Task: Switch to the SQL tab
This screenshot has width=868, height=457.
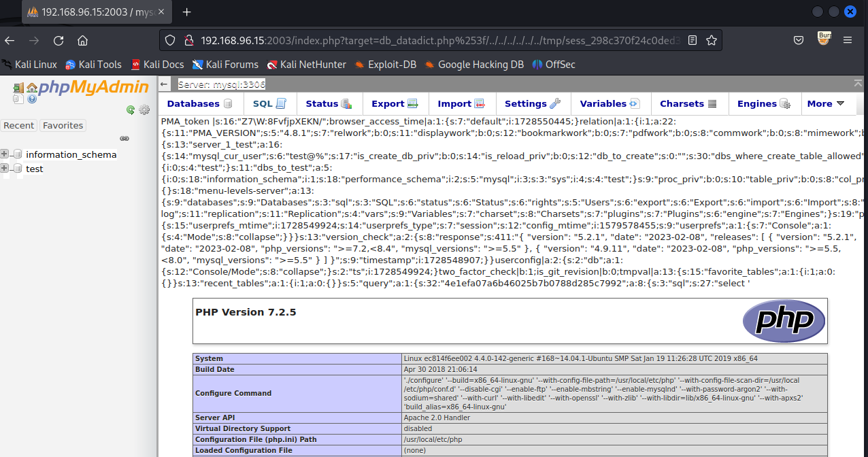Action: [269, 103]
